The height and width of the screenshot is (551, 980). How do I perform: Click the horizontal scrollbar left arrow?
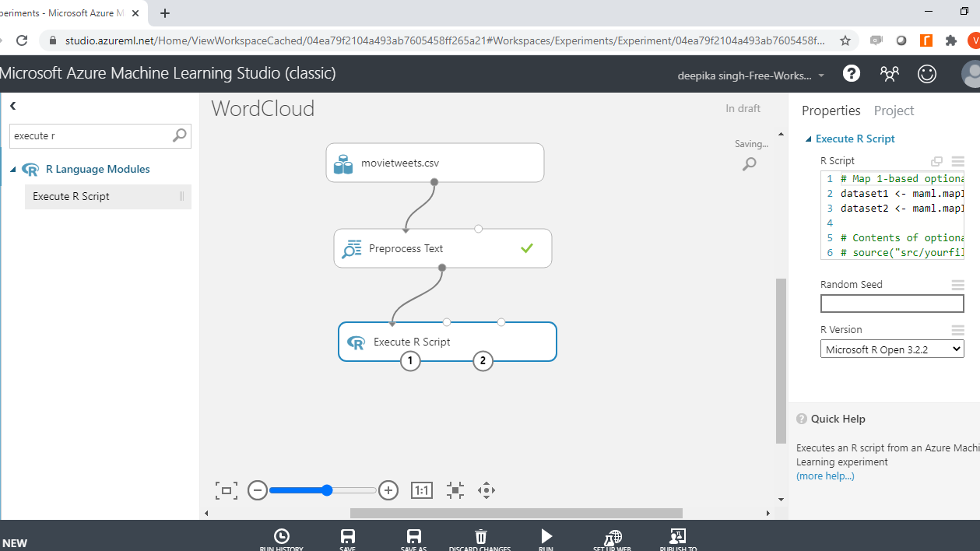[x=206, y=513]
